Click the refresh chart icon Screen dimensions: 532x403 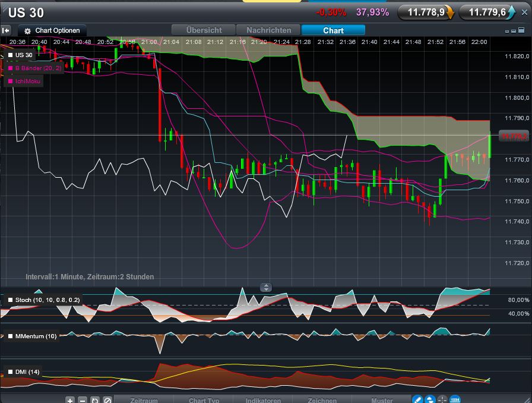pos(94,400)
